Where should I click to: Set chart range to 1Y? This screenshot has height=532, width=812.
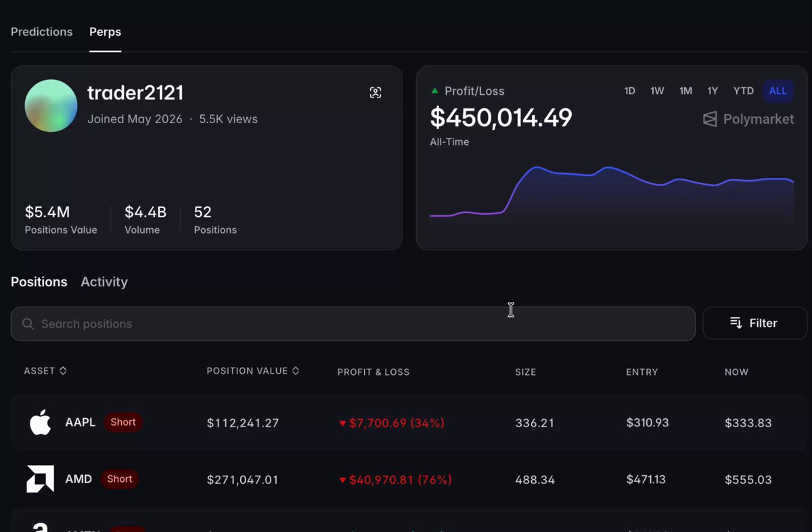(713, 91)
